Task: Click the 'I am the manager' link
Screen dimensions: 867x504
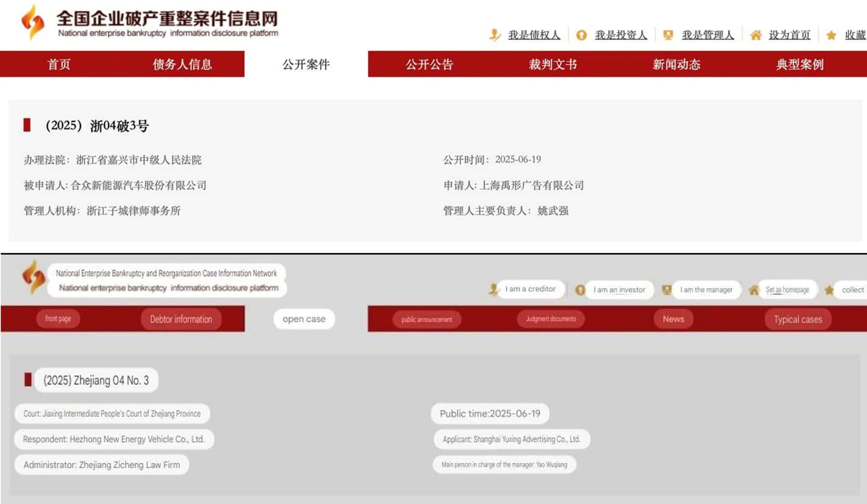Action: coord(706,289)
